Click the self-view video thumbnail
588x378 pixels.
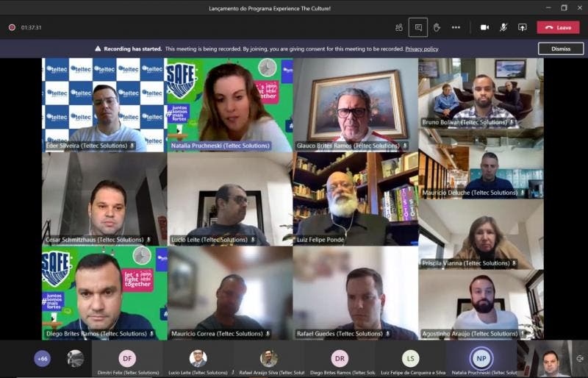pos(544,359)
